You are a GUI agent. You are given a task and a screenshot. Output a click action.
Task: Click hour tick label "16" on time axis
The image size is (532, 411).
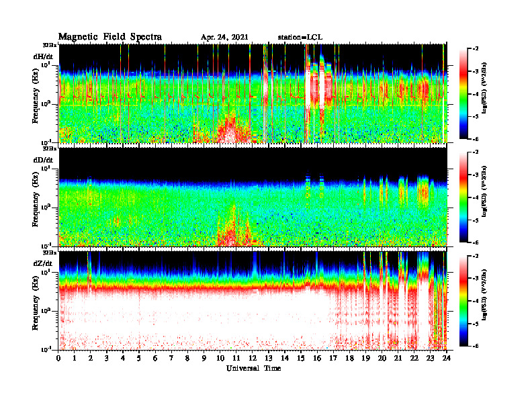point(317,359)
